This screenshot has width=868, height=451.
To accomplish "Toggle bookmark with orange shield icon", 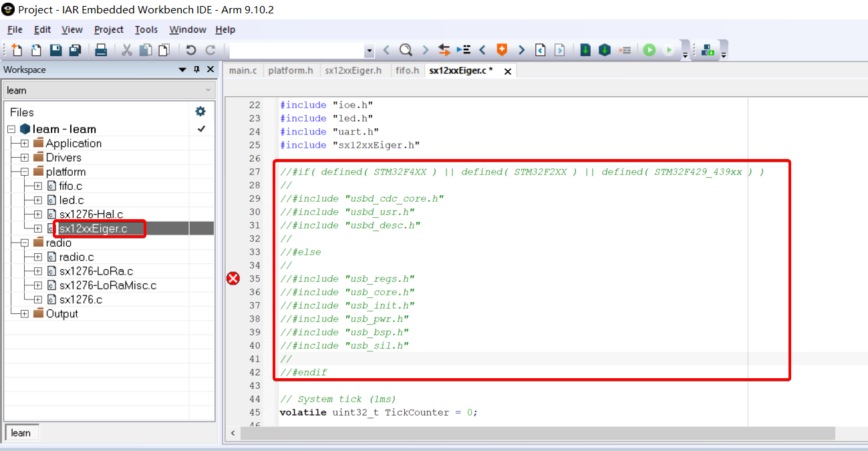I will click(501, 50).
